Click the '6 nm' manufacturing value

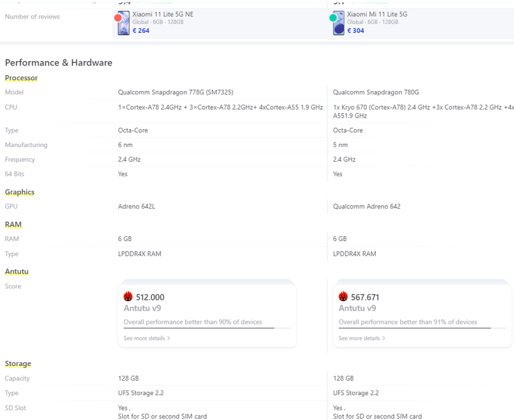[125, 144]
